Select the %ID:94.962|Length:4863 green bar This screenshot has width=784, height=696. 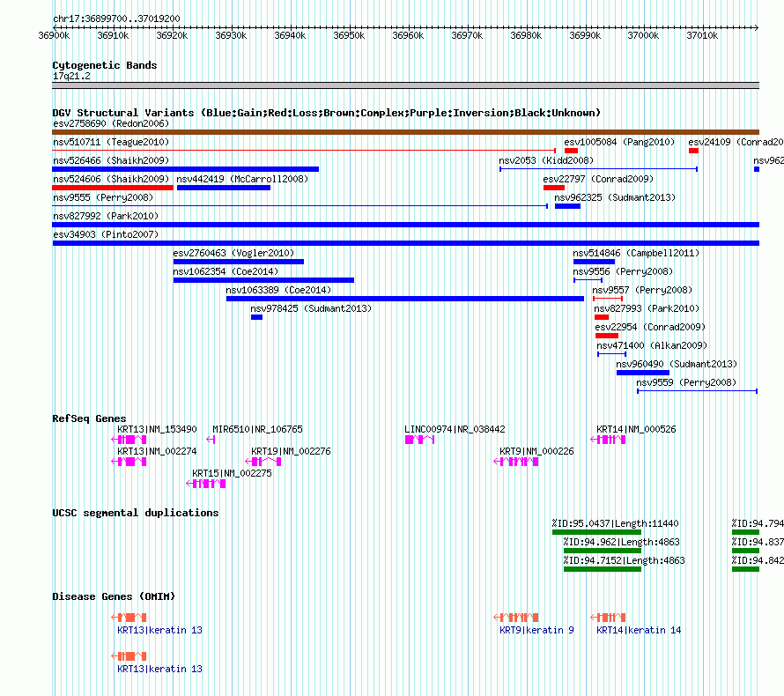click(x=603, y=551)
